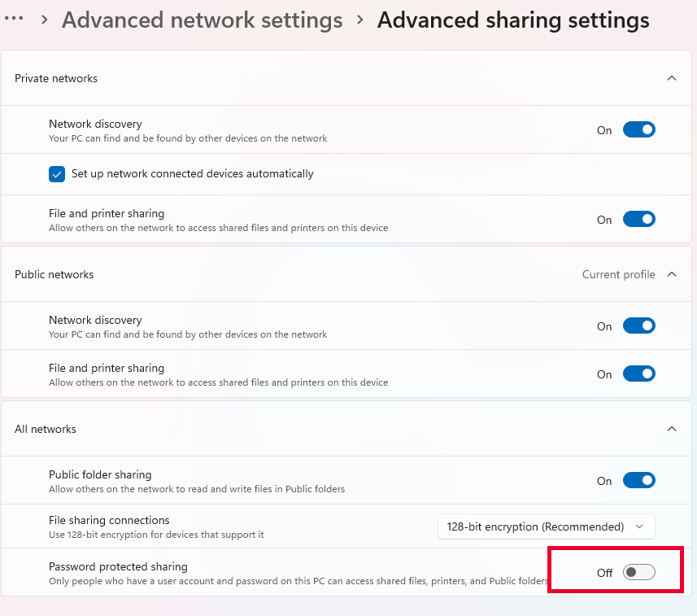Viewport: 697px width, 616px height.
Task: Click the Public folder sharing label
Action: [100, 474]
